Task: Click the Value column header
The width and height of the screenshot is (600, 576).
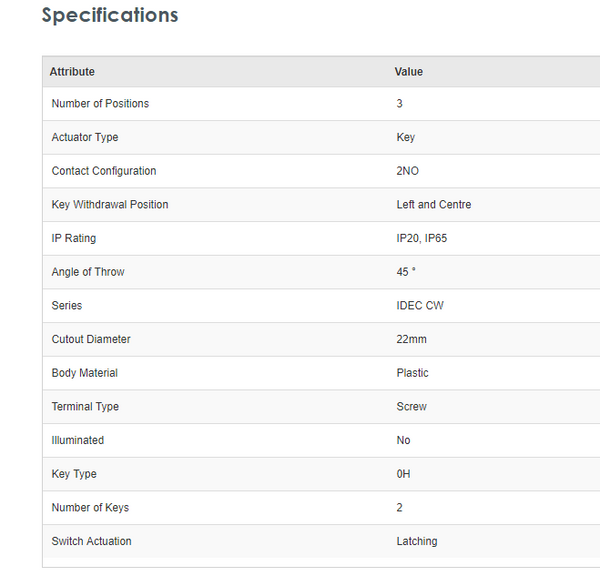Action: coord(409,72)
